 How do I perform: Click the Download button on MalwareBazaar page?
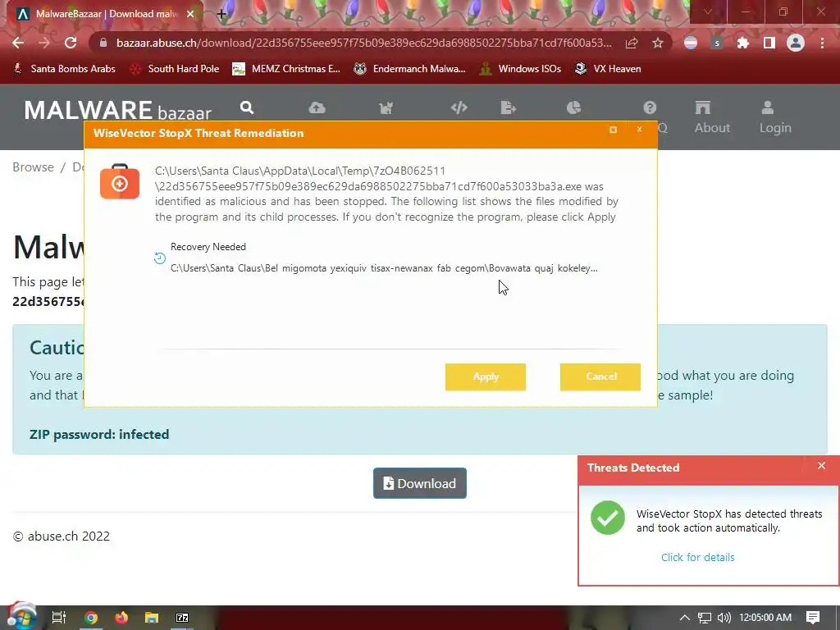click(420, 483)
